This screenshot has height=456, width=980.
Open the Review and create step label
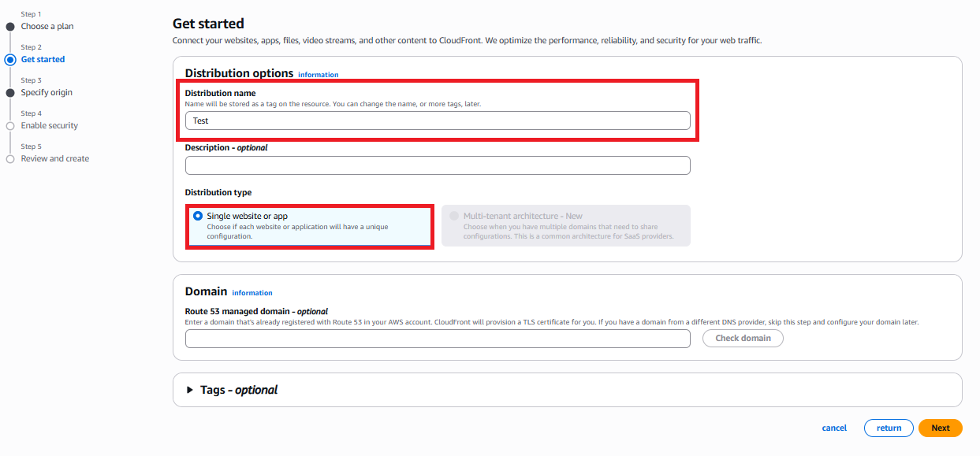pyautogui.click(x=55, y=158)
